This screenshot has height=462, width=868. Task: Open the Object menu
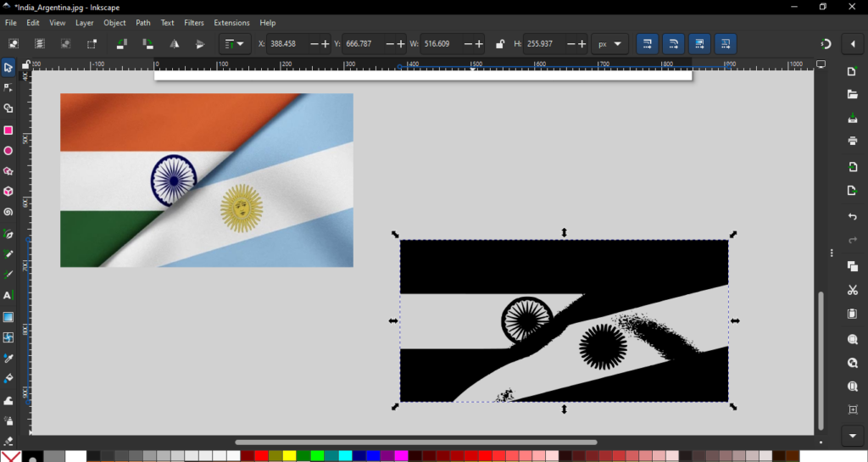point(114,23)
